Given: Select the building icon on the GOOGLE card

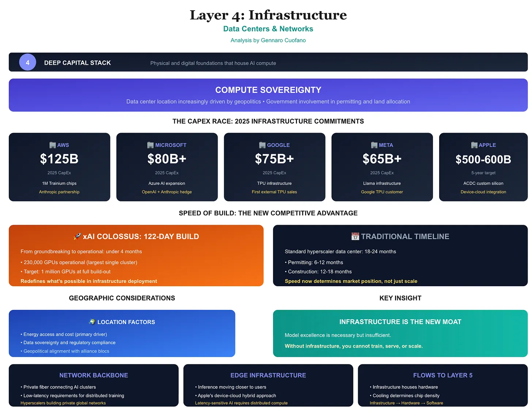Looking at the screenshot, I should (262, 145).
